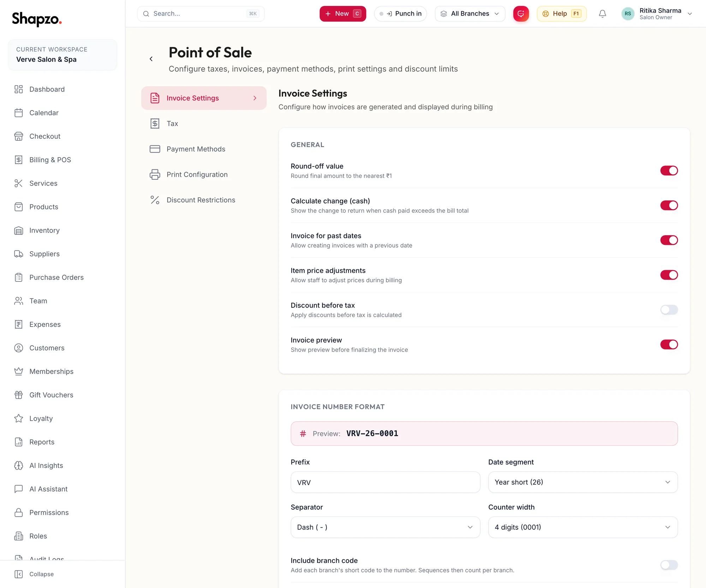Enable Discount before tax toggle

click(x=669, y=310)
